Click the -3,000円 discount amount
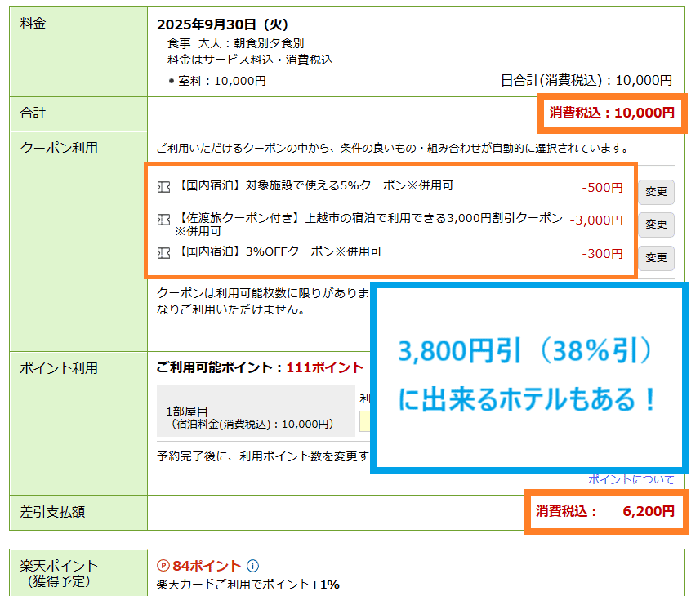700x596 pixels. (x=595, y=220)
